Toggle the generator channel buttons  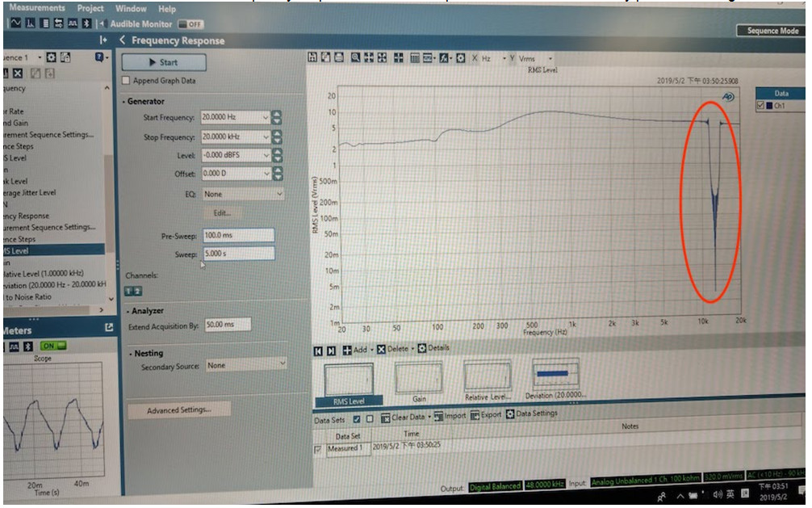click(133, 292)
